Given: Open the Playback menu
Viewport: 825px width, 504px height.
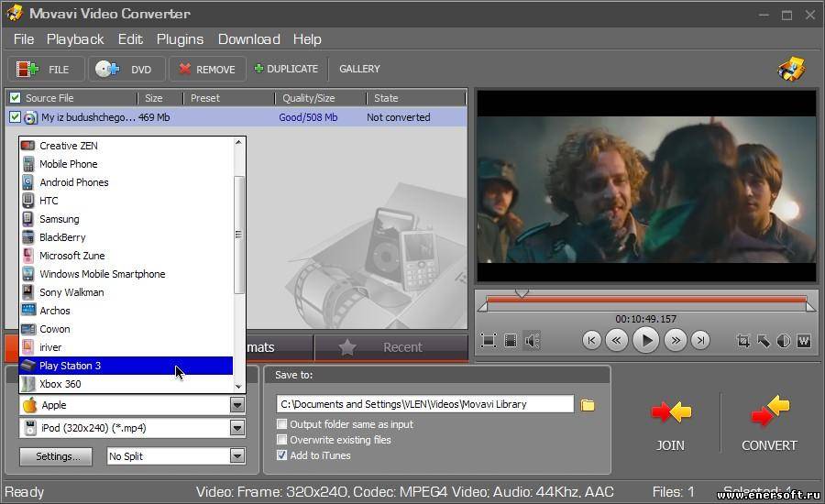Looking at the screenshot, I should [75, 39].
